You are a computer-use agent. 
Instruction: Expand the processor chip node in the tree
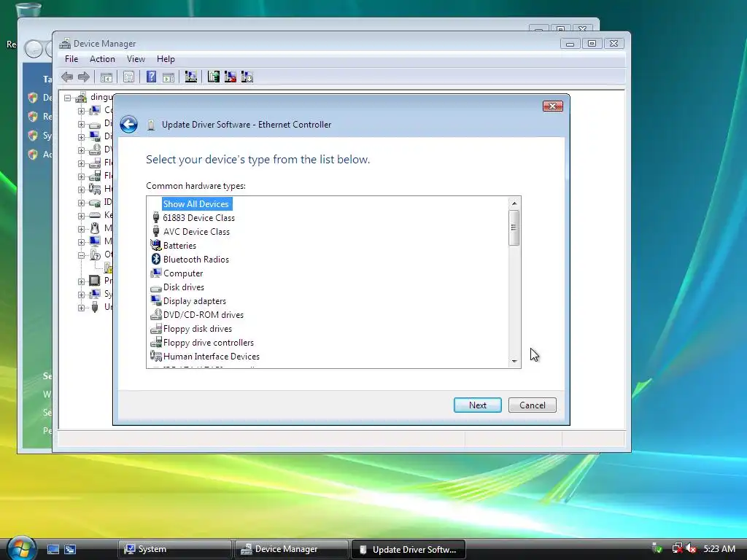point(82,281)
